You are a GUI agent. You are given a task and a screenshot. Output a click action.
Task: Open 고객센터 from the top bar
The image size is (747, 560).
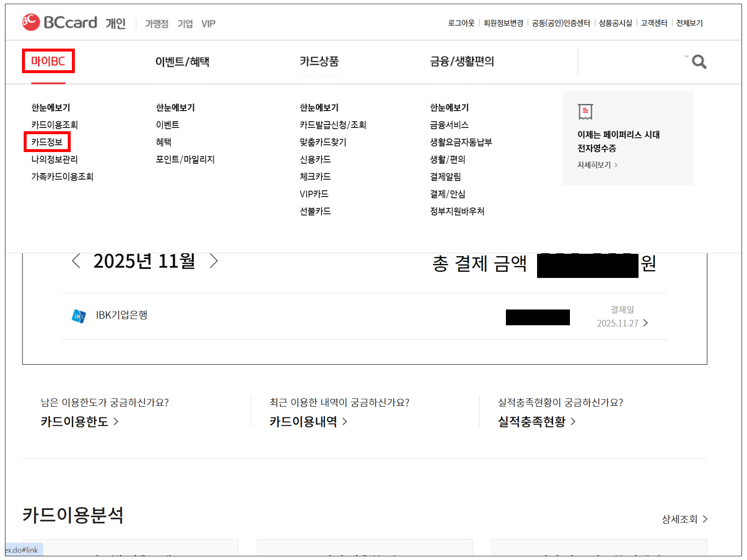tap(653, 23)
